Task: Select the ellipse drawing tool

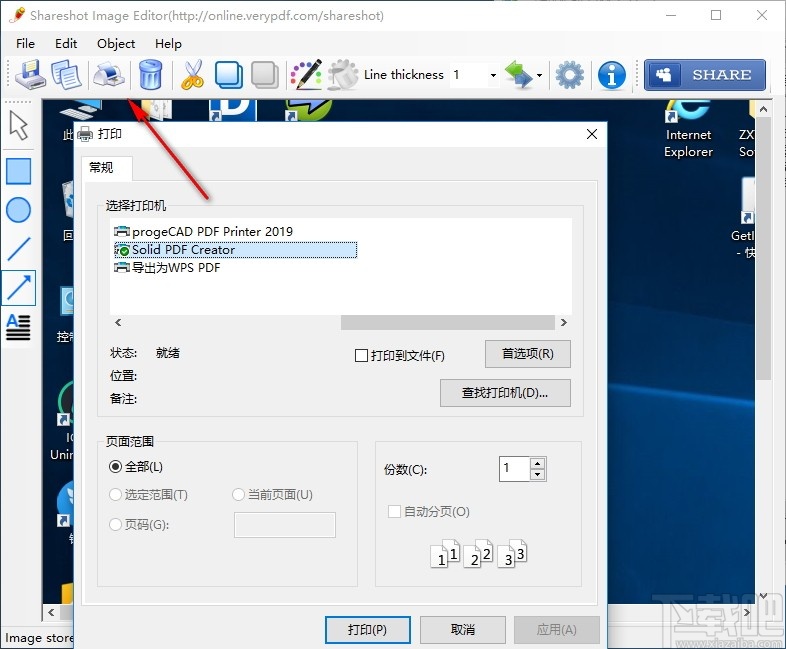Action: [19, 210]
